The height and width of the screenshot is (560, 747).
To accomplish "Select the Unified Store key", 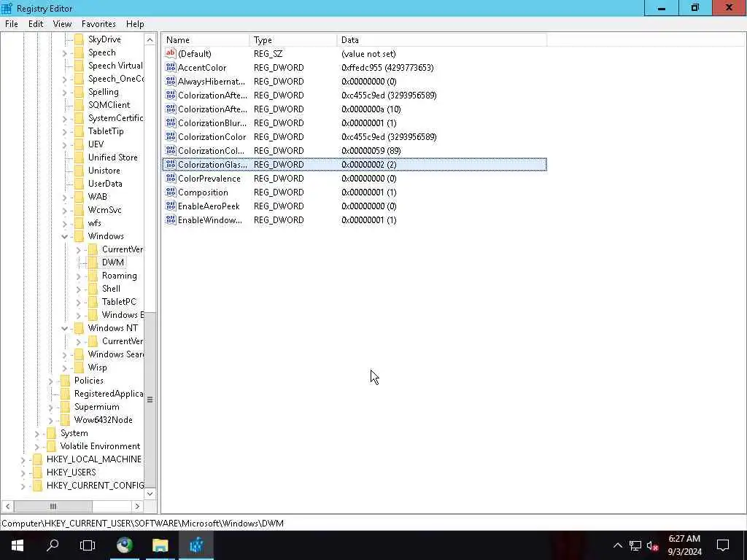I will (113, 157).
